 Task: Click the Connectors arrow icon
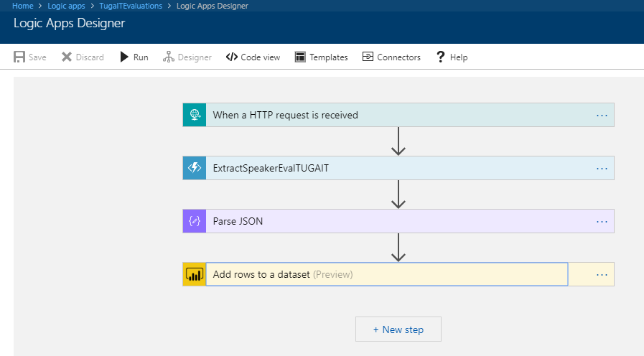point(368,57)
